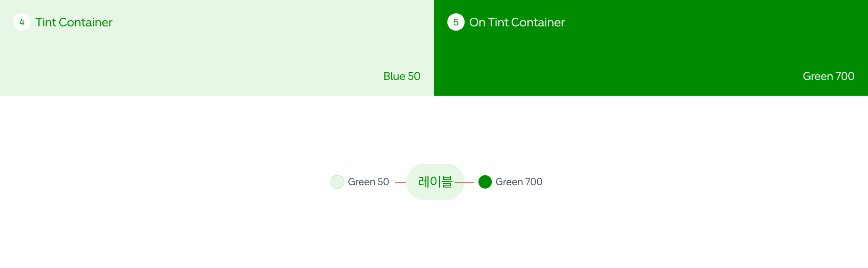Select the light Green 50 swatch circle
This screenshot has height=268, width=868.
click(x=337, y=182)
